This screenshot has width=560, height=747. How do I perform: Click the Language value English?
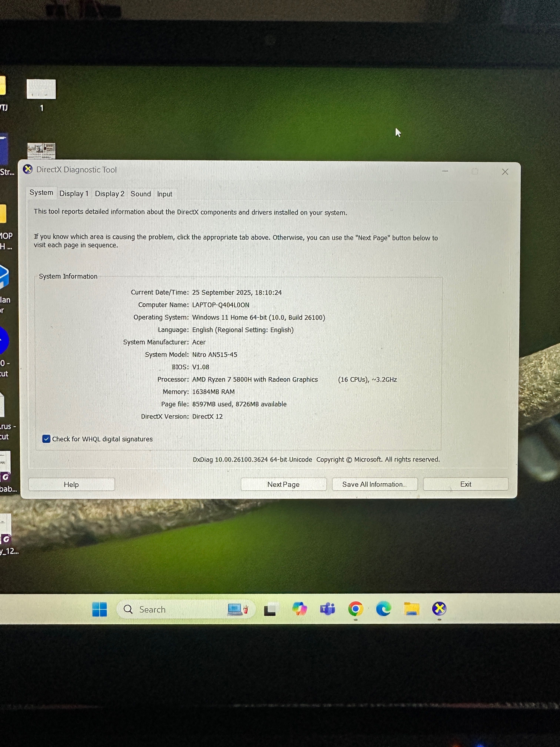tap(243, 330)
